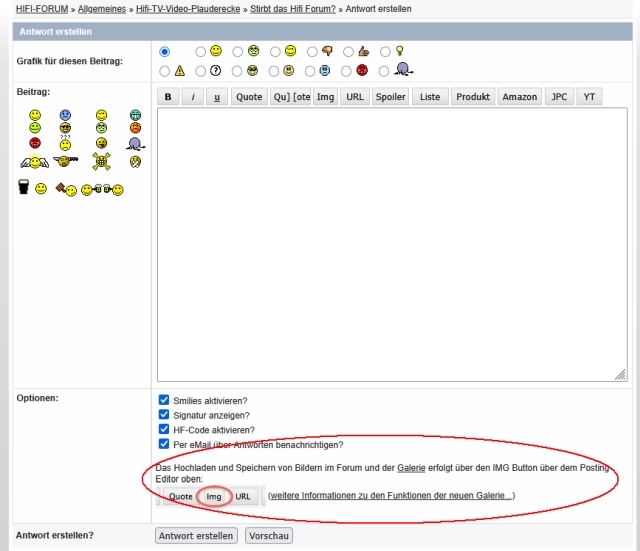Focus the Beitrag message text area
The image size is (640, 551).
[392, 244]
